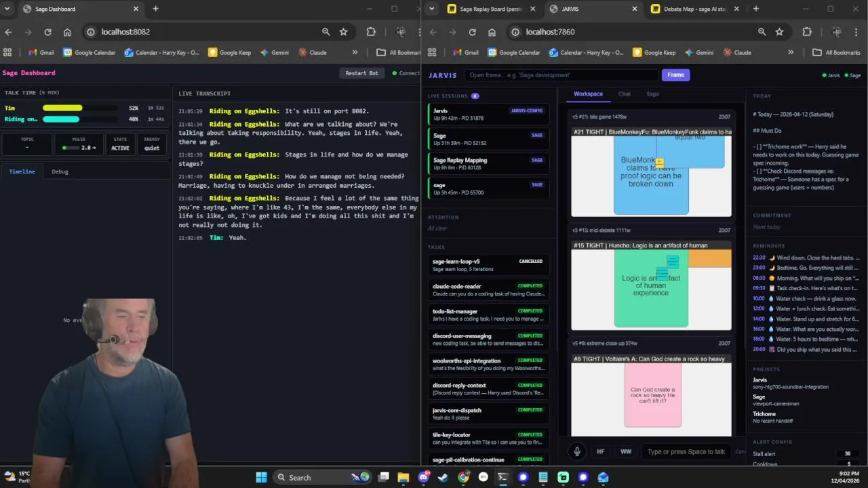Click the Stall alert value field
This screenshot has height=488, width=868.
click(847, 453)
